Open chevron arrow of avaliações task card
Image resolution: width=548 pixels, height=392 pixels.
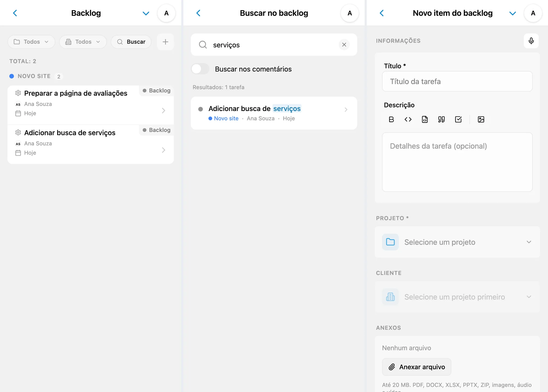pos(163,111)
